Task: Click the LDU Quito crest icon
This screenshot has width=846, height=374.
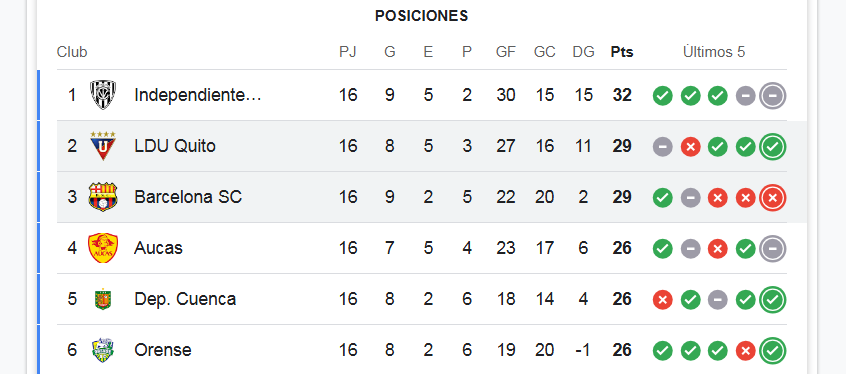Action: [103, 146]
